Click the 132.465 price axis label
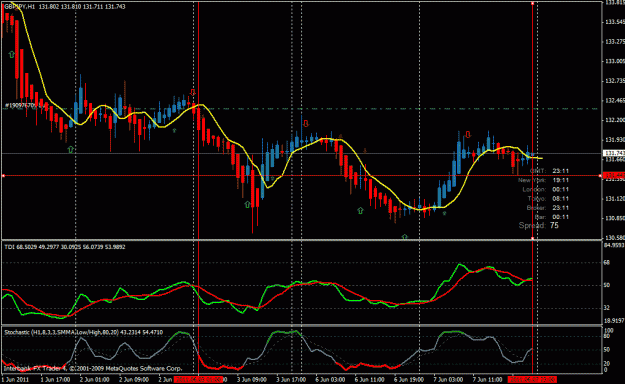This screenshot has height=384, width=625. [x=614, y=100]
